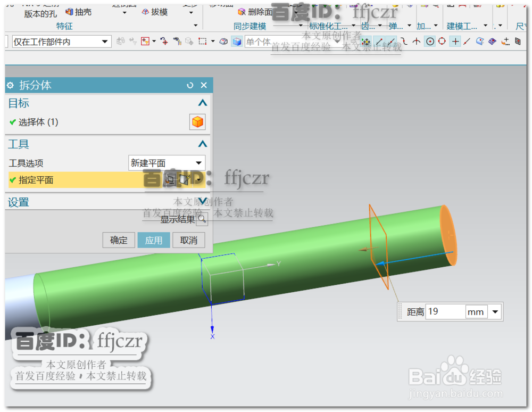Toggle the quadrant point snap red circle icon

442,42
